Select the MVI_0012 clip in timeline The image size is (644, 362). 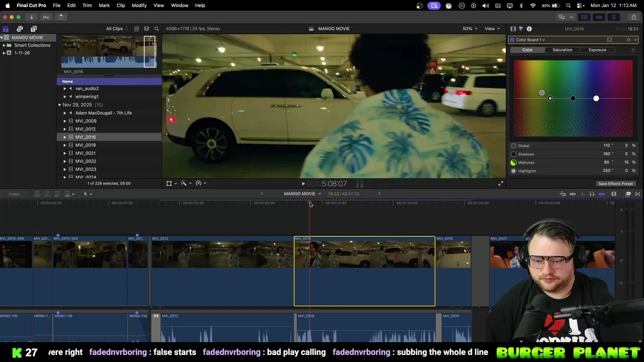tap(222, 270)
